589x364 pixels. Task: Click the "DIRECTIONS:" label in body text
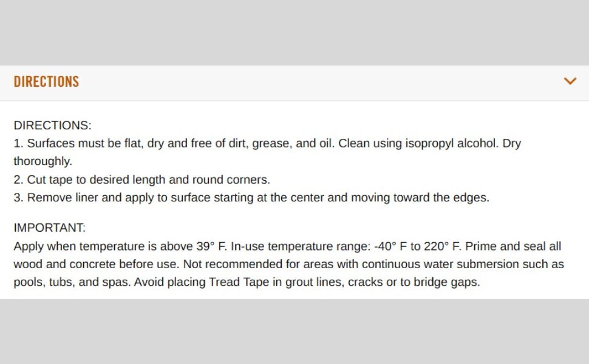pos(52,126)
